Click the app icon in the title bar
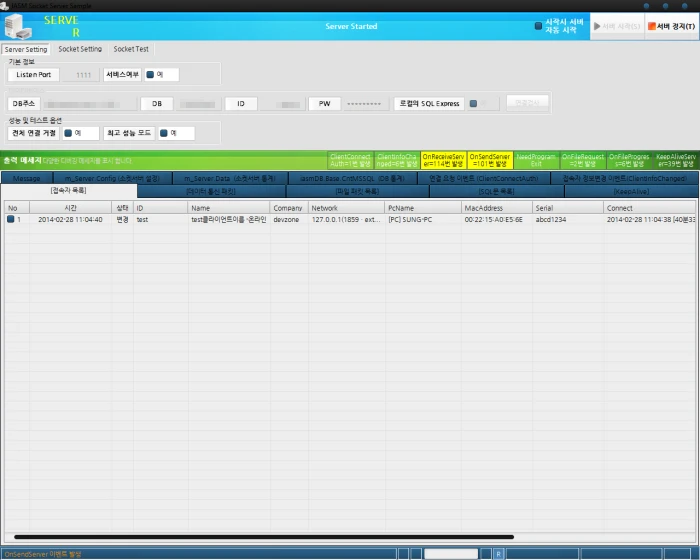Viewport: 700px width, 560px height. tap(4, 6)
